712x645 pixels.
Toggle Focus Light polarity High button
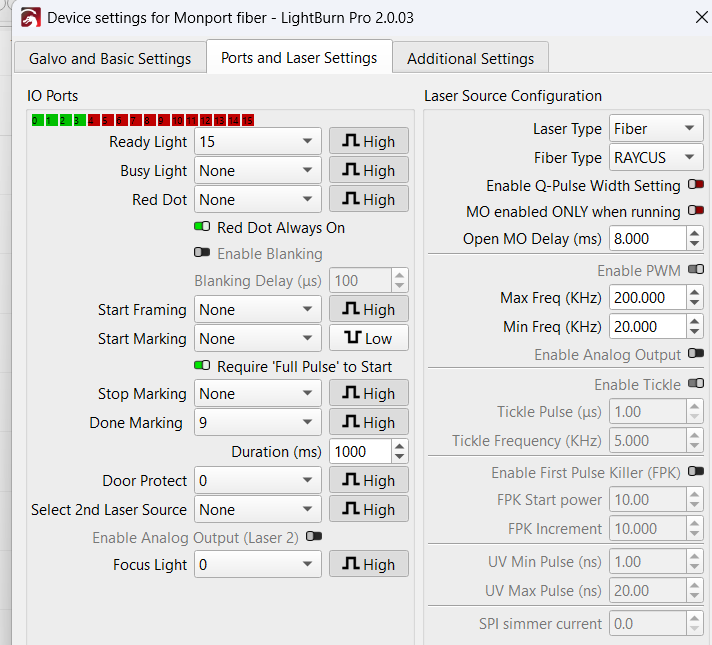[368, 565]
